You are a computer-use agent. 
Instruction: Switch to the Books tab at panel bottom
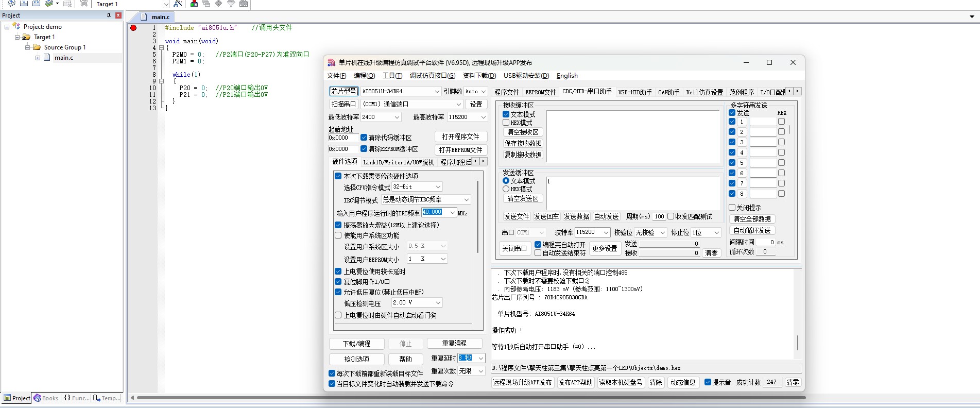point(46,398)
